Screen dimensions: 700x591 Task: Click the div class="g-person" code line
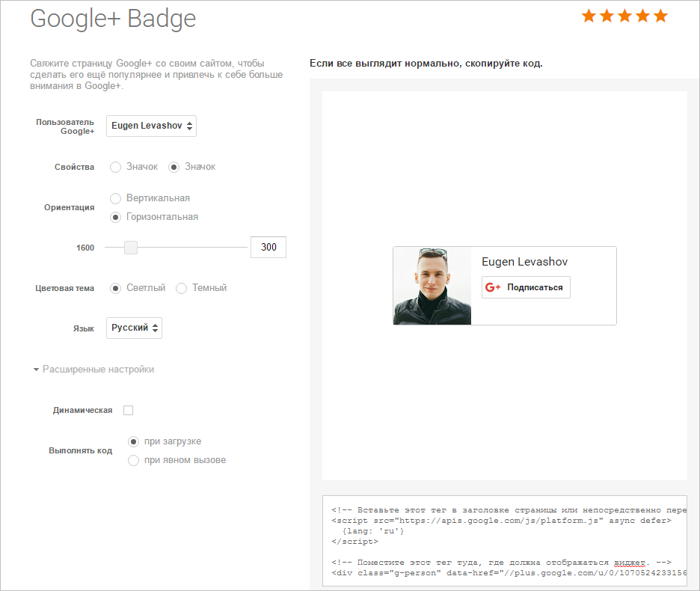point(509,573)
